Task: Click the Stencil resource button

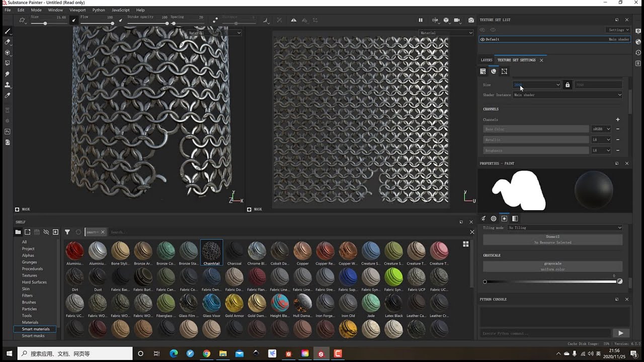Action: [x=552, y=239]
